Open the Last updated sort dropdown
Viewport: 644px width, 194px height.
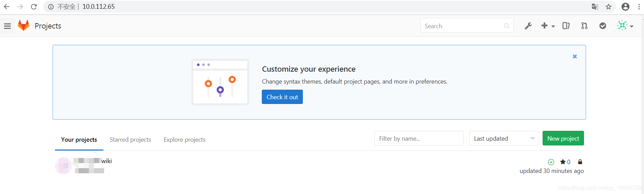click(x=504, y=138)
